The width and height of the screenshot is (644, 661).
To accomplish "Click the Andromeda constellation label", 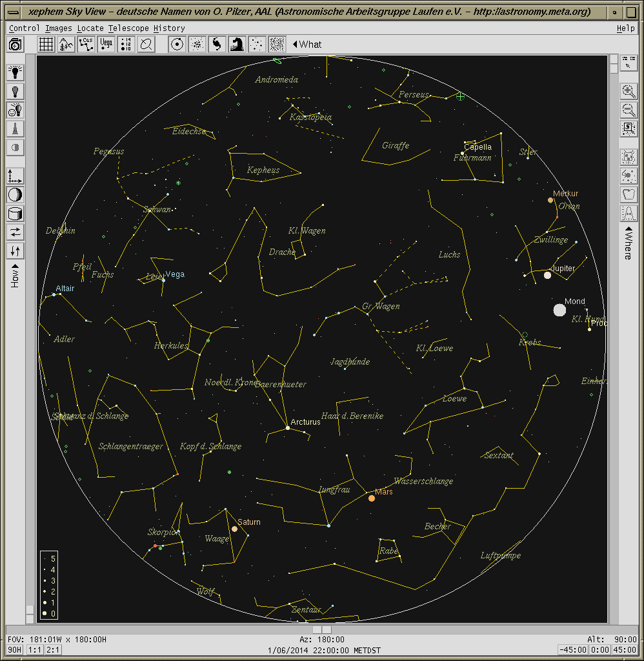I will pos(276,79).
